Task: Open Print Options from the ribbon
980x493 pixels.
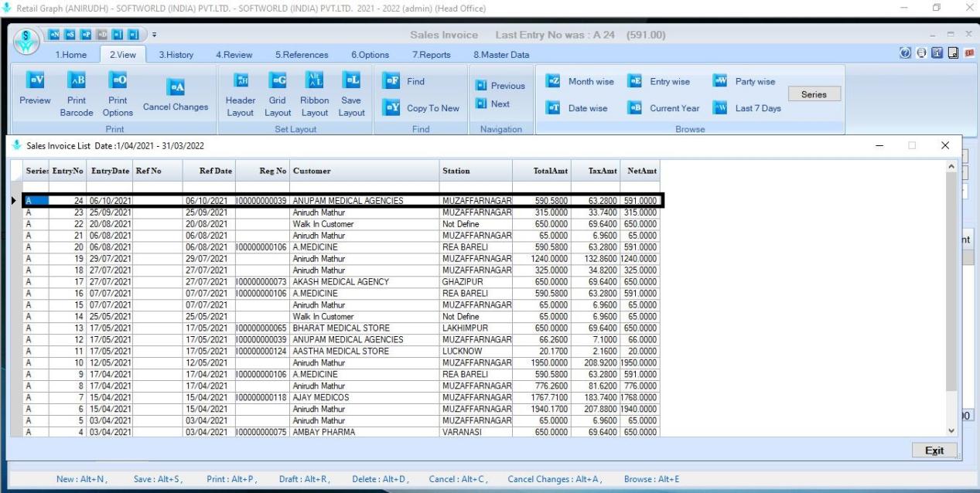Action: click(118, 81)
